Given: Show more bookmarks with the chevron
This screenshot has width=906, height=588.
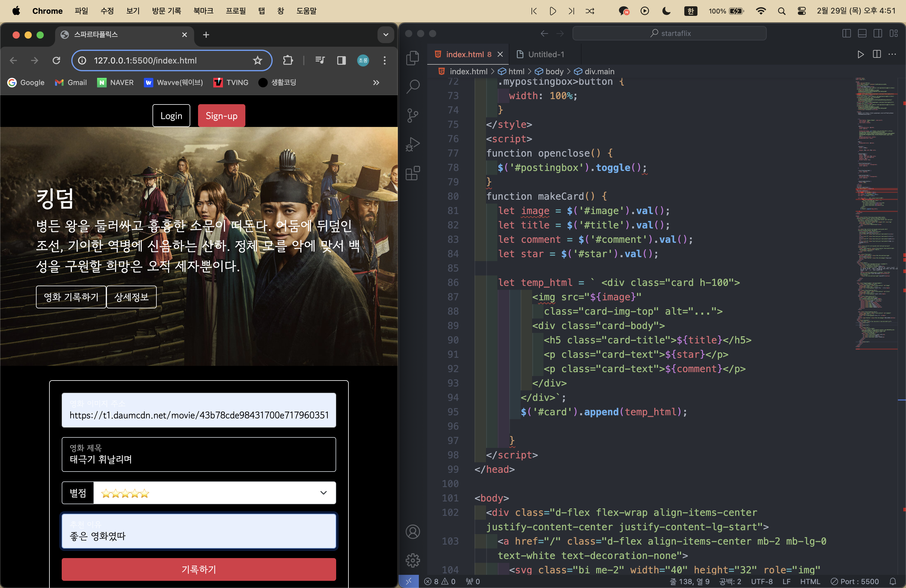Looking at the screenshot, I should [x=376, y=83].
